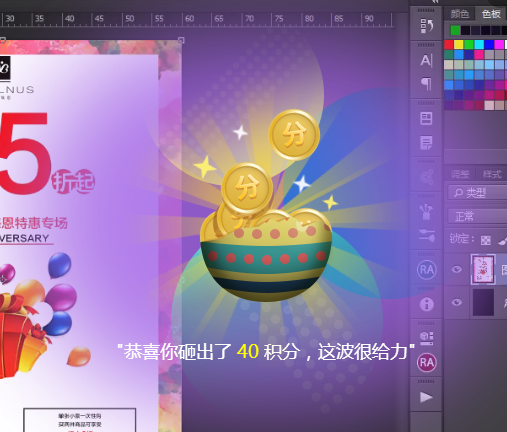Image resolution: width=507 pixels, height=432 pixels.
Task: Click the upper gold 分 coin
Action: tap(294, 135)
